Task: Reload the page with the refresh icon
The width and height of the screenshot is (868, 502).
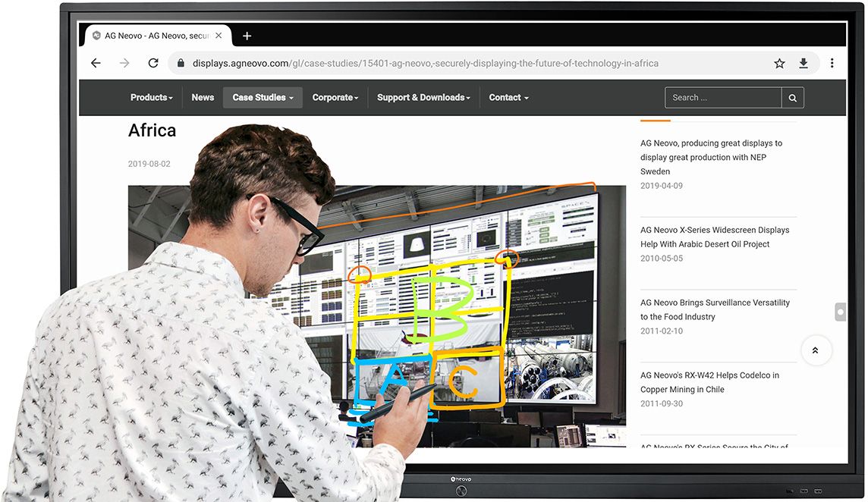Action: 153,63
